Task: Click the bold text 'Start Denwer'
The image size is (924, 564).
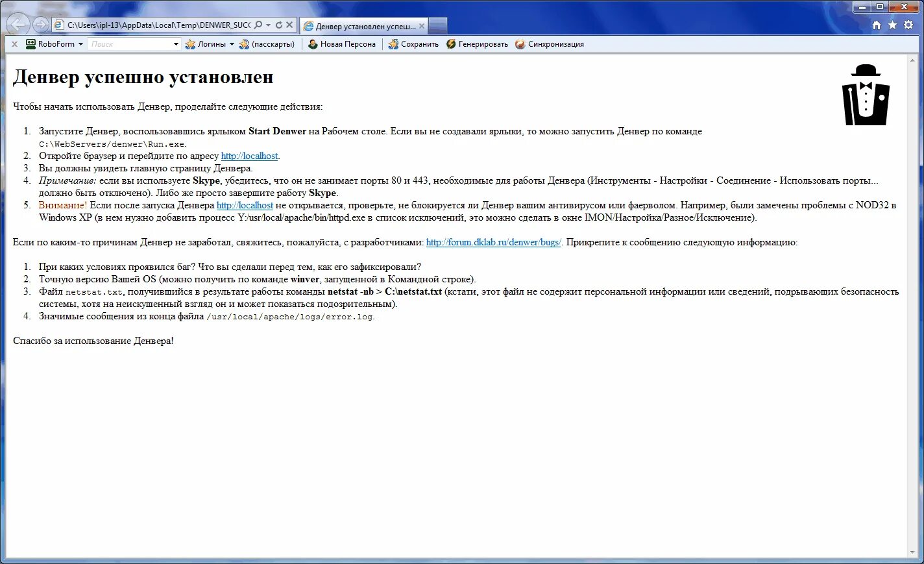Action: (x=277, y=131)
